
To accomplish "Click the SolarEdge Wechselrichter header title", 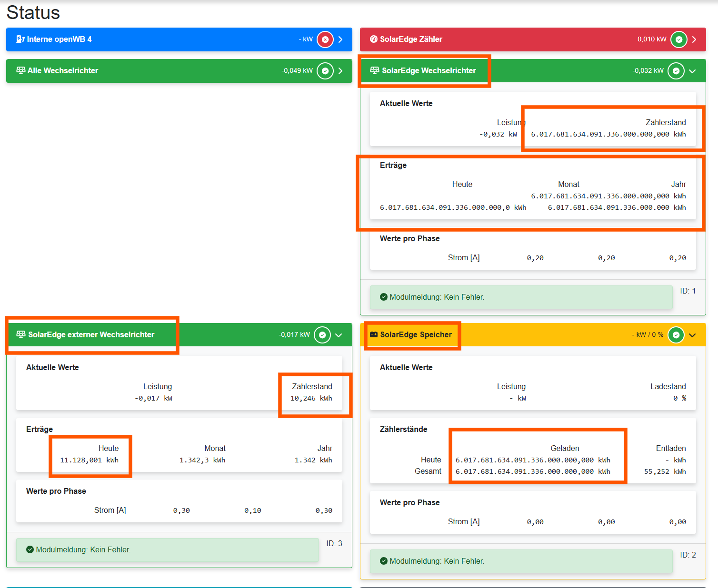I will (429, 70).
